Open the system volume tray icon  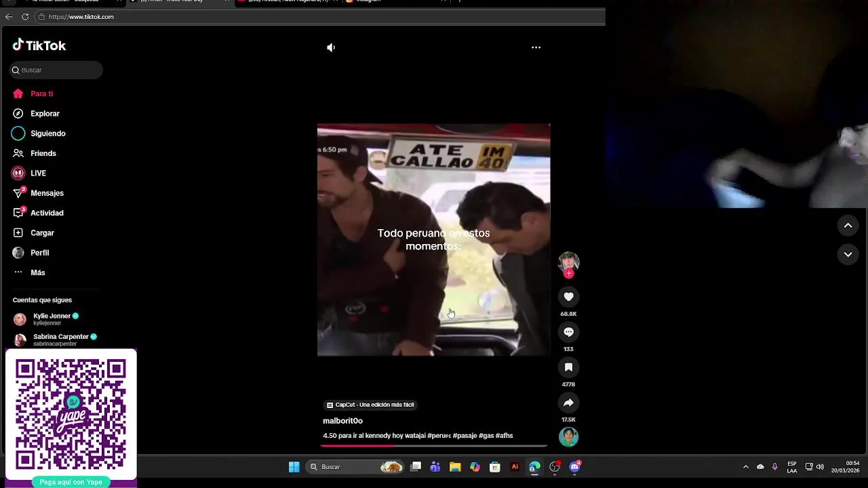(x=820, y=467)
